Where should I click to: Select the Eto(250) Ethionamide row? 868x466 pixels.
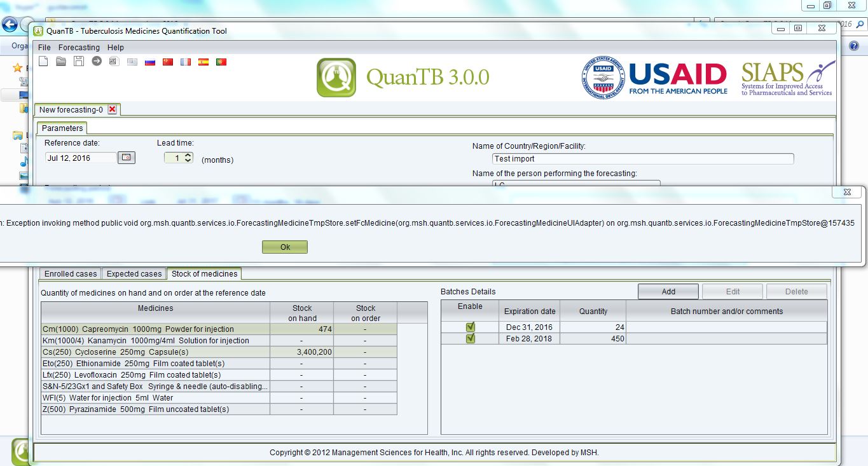pos(219,364)
